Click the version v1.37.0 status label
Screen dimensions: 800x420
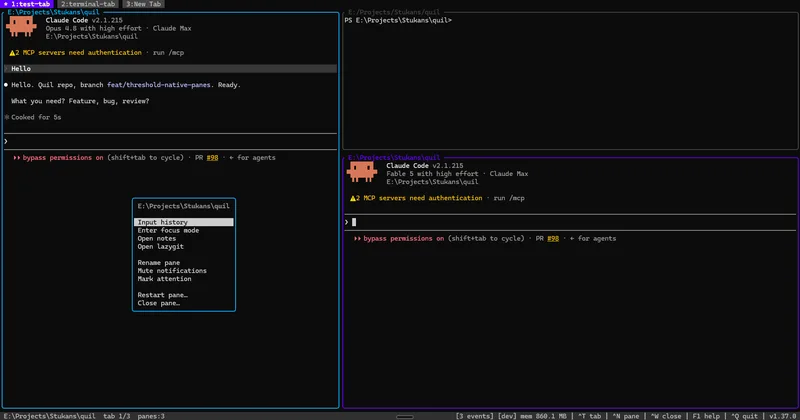[x=783, y=416]
